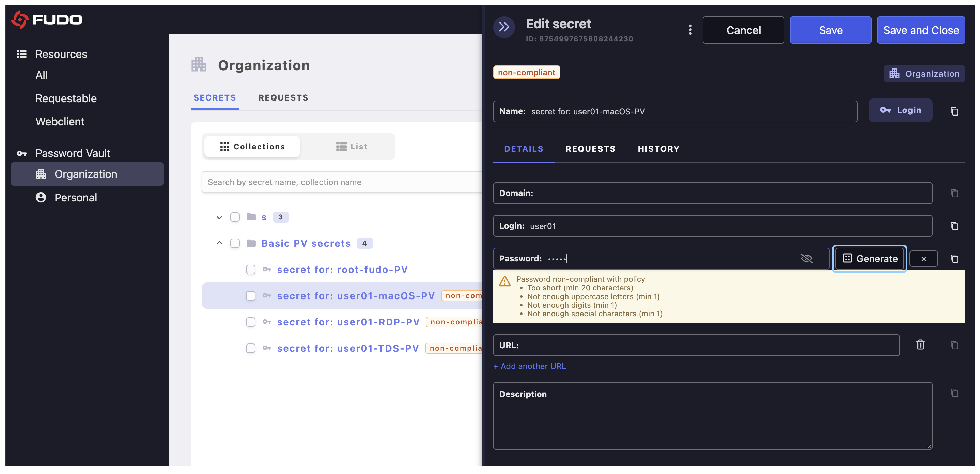
Task: Click the non-compliant badge in Edit secret
Action: [x=527, y=72]
